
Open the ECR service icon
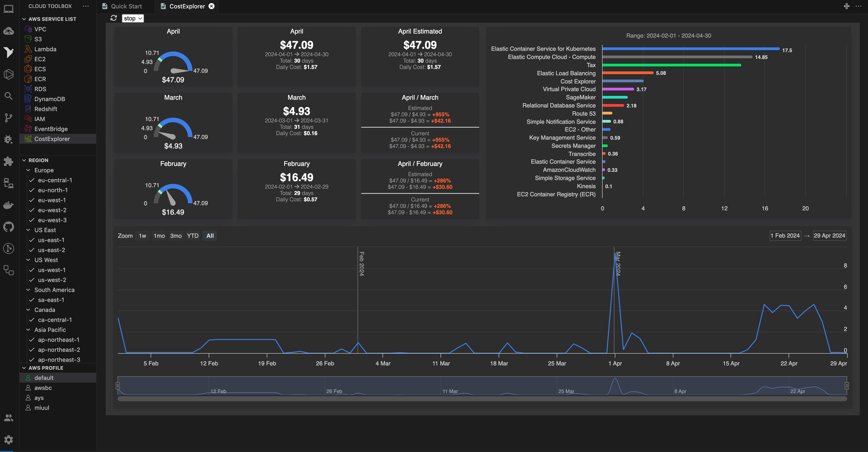pyautogui.click(x=28, y=79)
